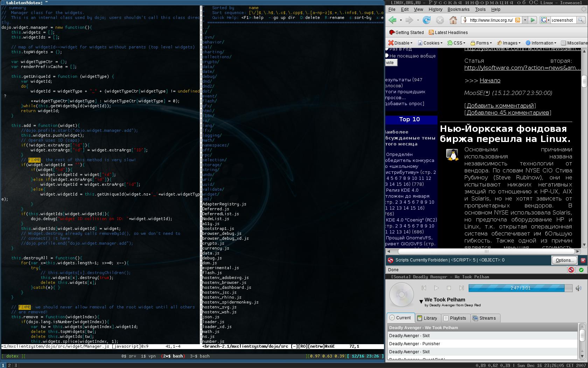Click the Iceweasel horizontal scrollbar
This screenshot has width=588, height=368.
pos(486,251)
